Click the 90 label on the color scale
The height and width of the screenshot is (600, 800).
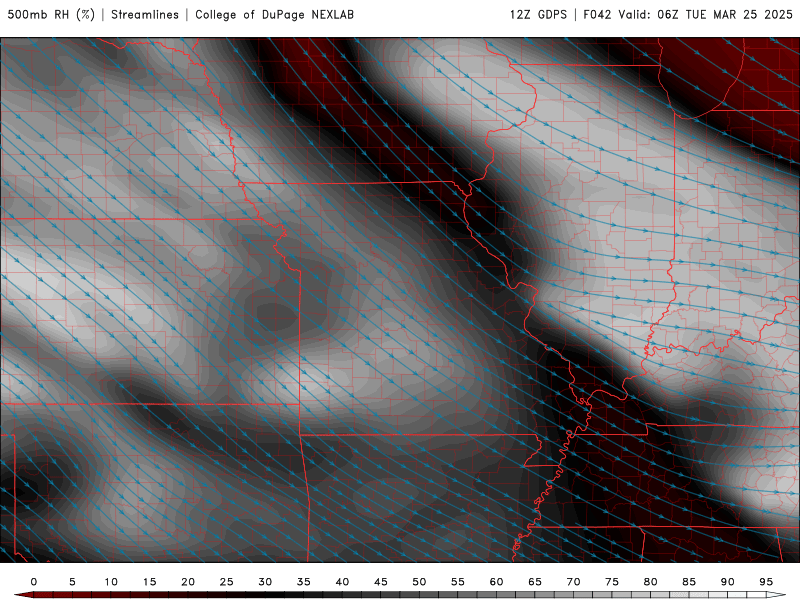click(728, 582)
